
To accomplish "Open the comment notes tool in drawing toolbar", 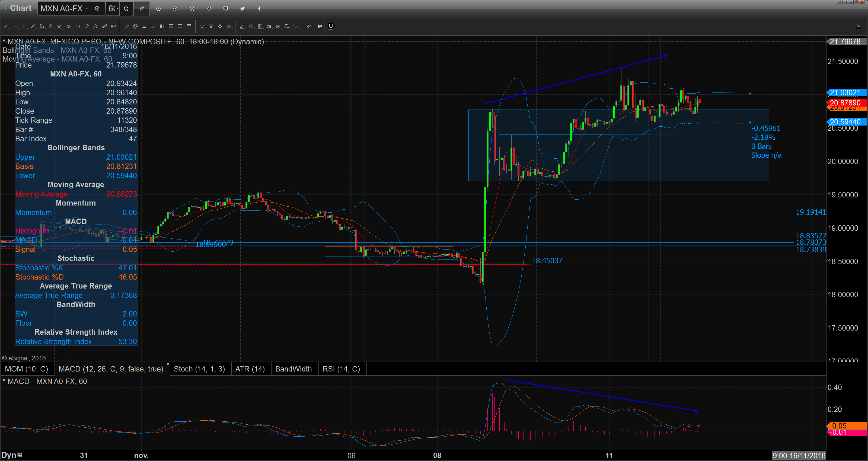I will tap(320, 26).
